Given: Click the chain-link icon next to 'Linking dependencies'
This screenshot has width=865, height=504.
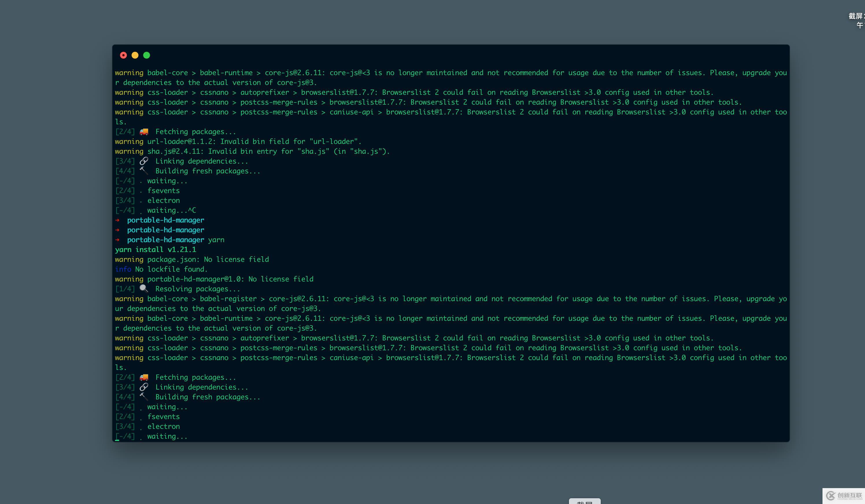Looking at the screenshot, I should click(144, 161).
